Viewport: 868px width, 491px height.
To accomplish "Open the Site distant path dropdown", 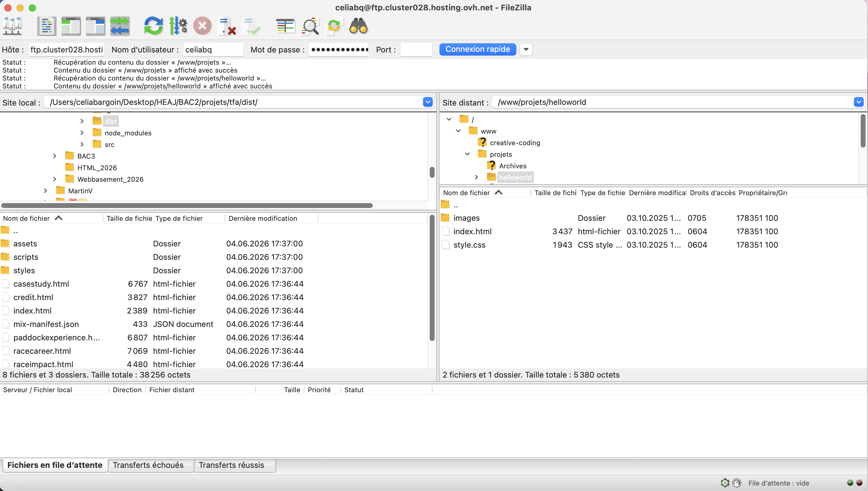I will [859, 102].
